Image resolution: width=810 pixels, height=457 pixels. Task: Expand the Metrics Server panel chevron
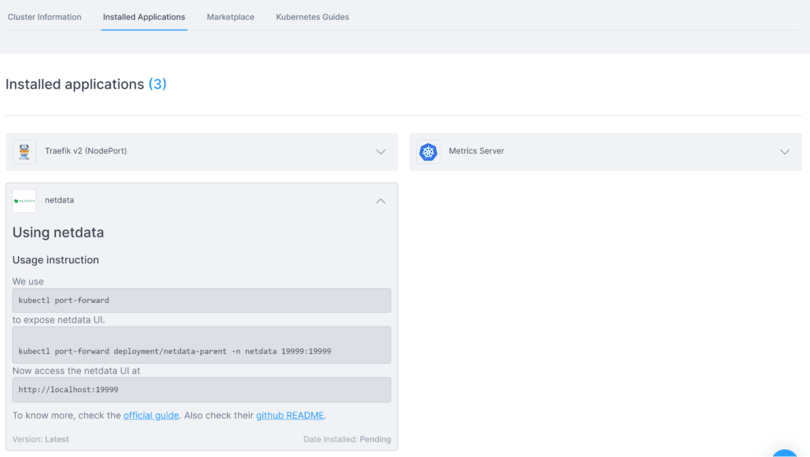tap(785, 152)
